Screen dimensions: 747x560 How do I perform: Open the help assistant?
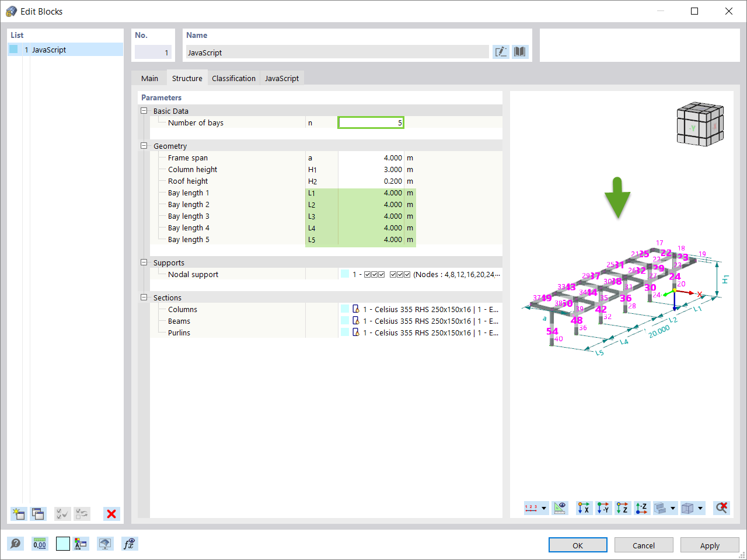click(16, 543)
